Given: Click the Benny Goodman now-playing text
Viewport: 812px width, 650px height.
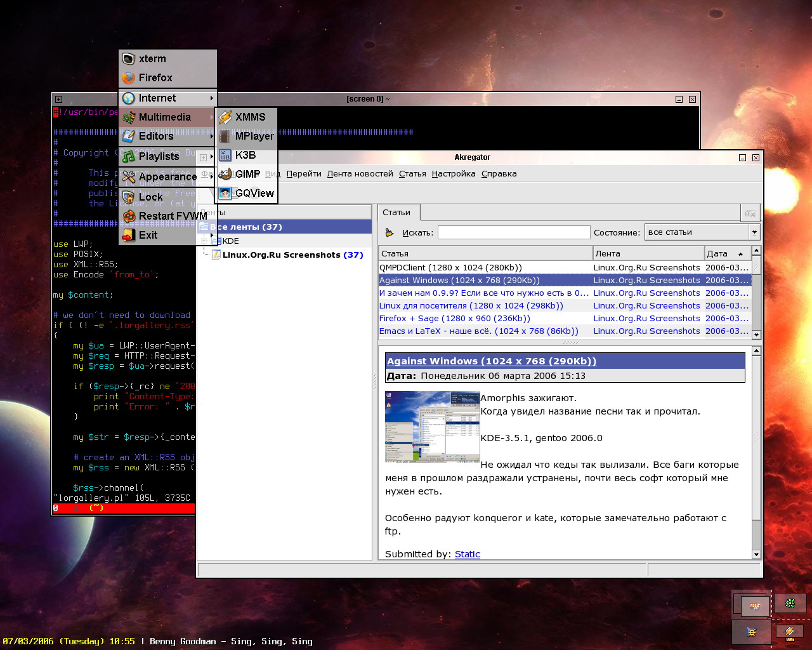Looking at the screenshot, I should pos(231,642).
